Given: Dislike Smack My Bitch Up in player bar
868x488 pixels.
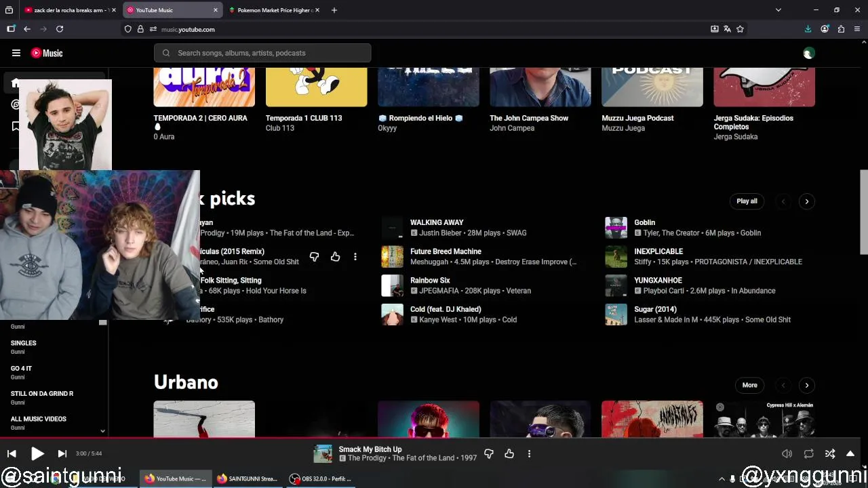Looking at the screenshot, I should 489,453.
